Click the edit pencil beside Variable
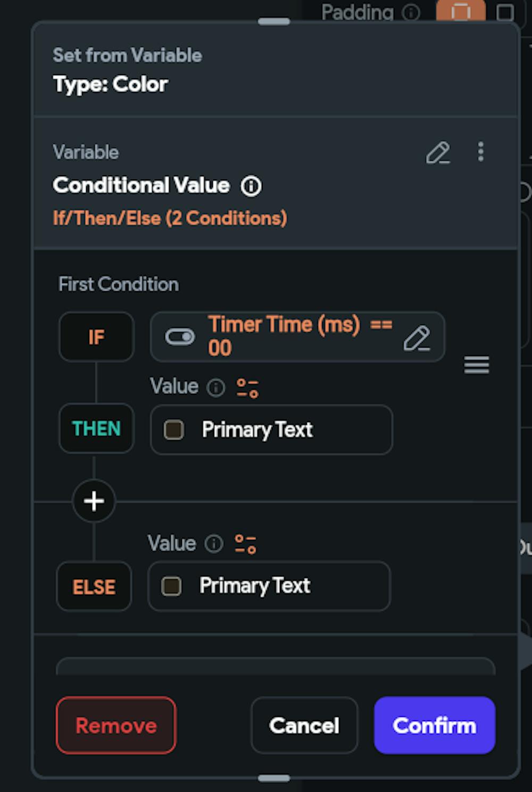 point(438,153)
